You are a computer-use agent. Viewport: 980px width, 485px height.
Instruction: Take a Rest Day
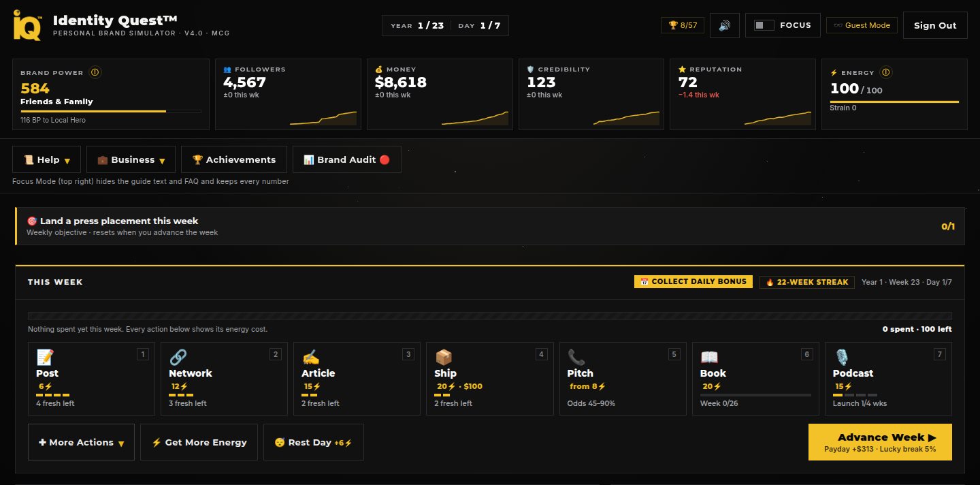pos(314,442)
